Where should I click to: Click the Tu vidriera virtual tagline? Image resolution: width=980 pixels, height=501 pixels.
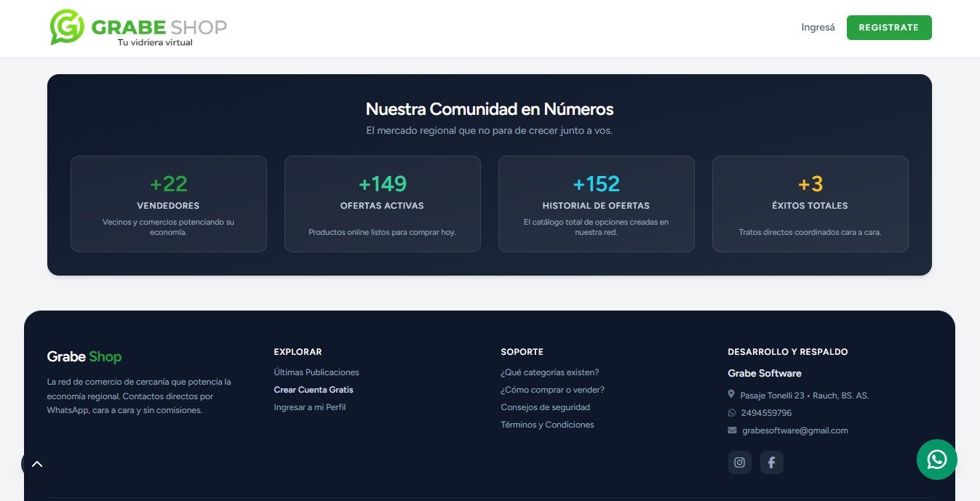155,42
